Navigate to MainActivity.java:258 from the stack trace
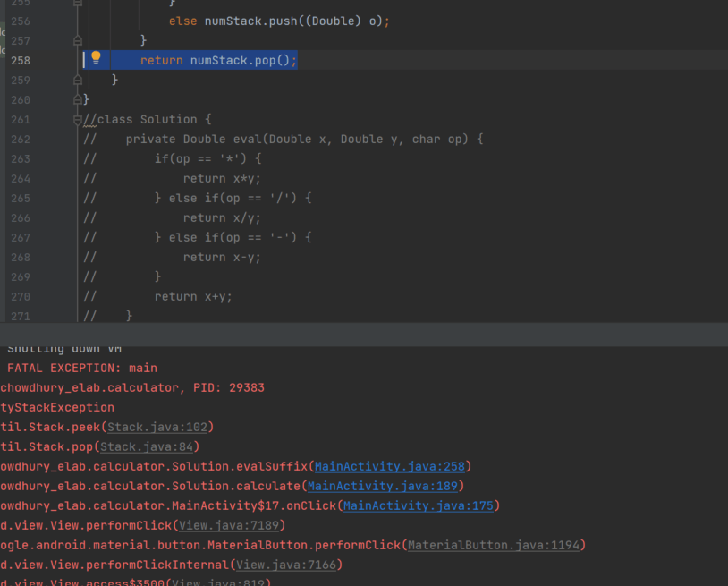Screen dimensions: 728x586 pyautogui.click(x=391, y=466)
